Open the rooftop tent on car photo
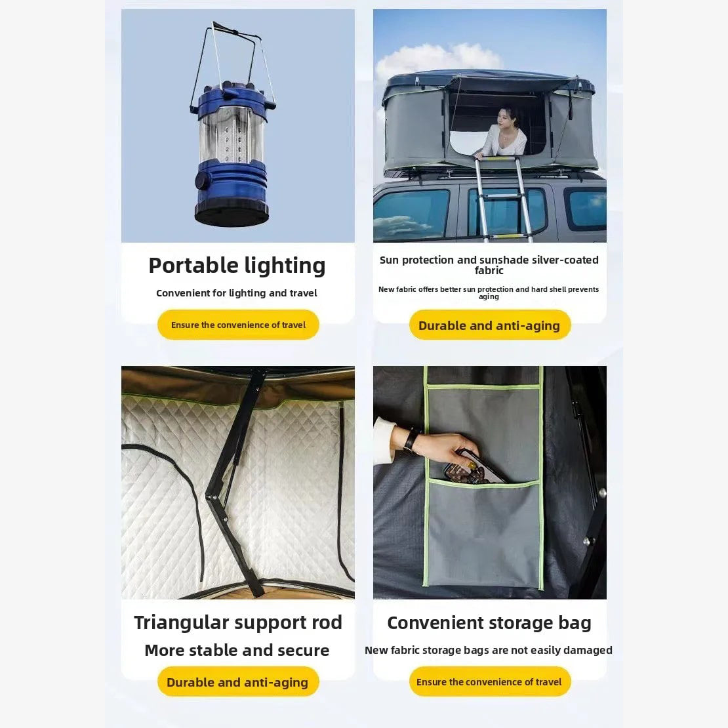The width and height of the screenshot is (728, 728). [490, 126]
